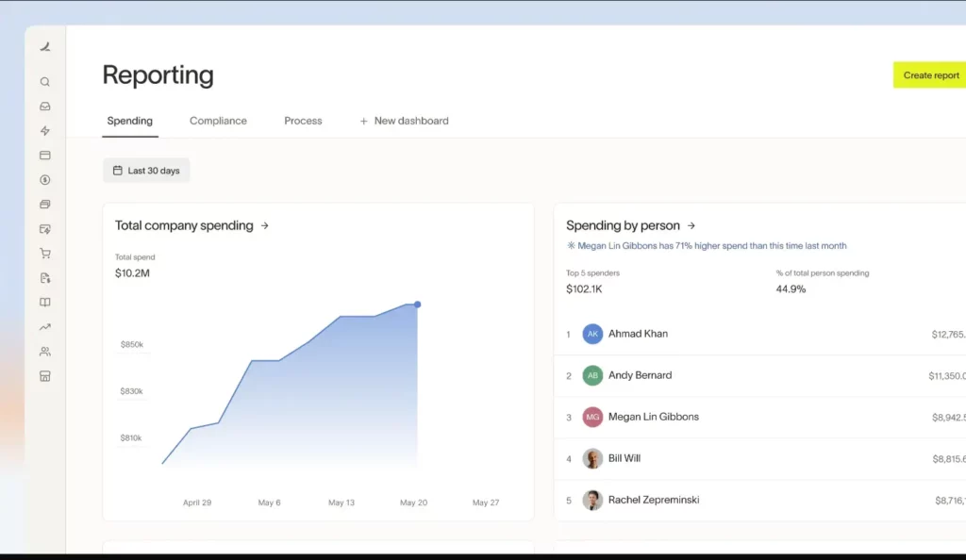Select the Spending tab

(x=129, y=121)
